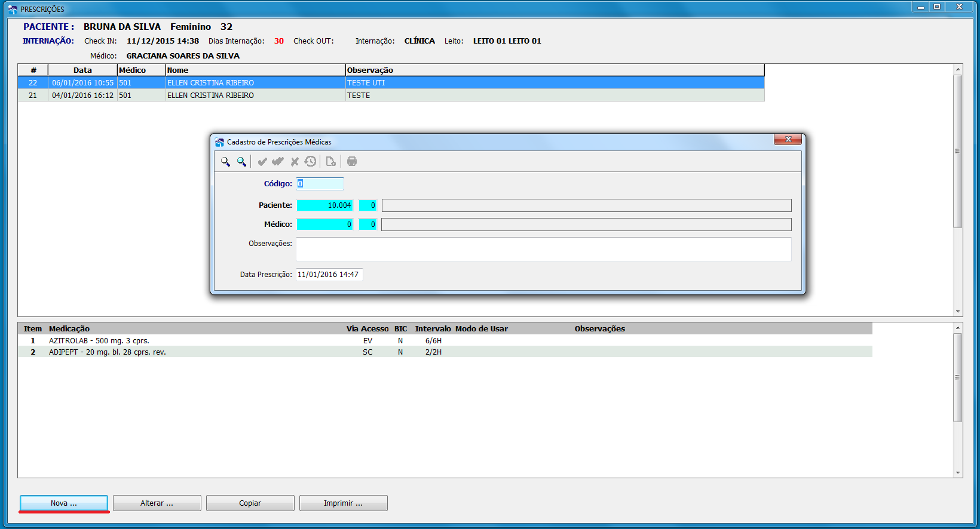Click the clock history restore icon
980x529 pixels.
pyautogui.click(x=310, y=161)
